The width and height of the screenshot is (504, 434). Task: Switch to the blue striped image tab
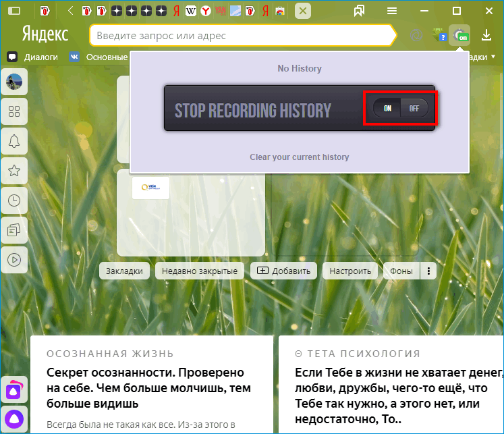[235, 11]
